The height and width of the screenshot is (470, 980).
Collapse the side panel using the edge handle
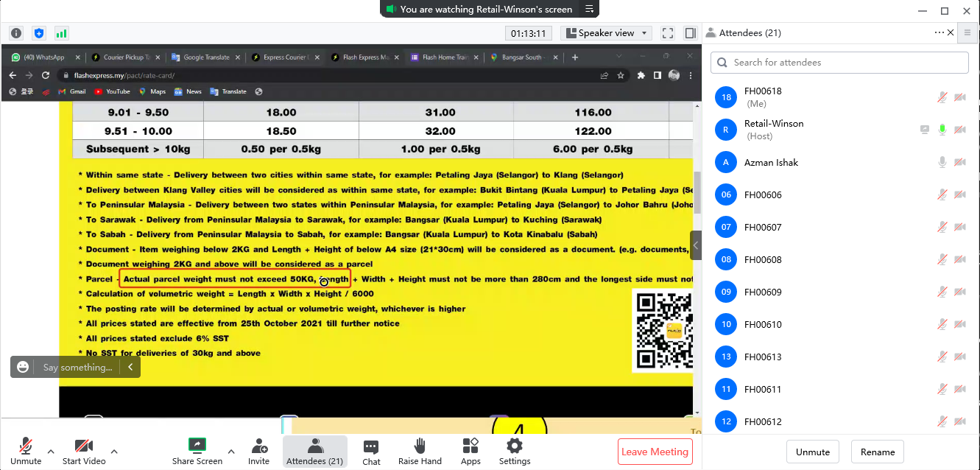(696, 245)
